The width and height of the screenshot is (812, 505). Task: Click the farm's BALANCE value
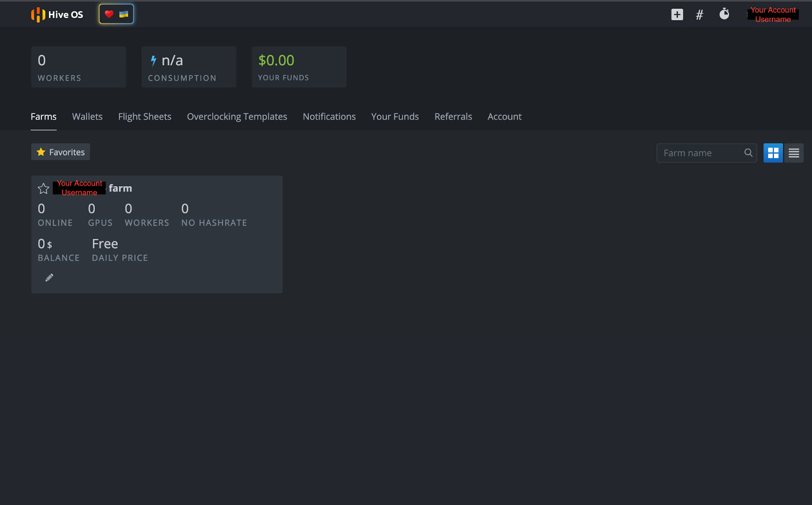point(59,250)
